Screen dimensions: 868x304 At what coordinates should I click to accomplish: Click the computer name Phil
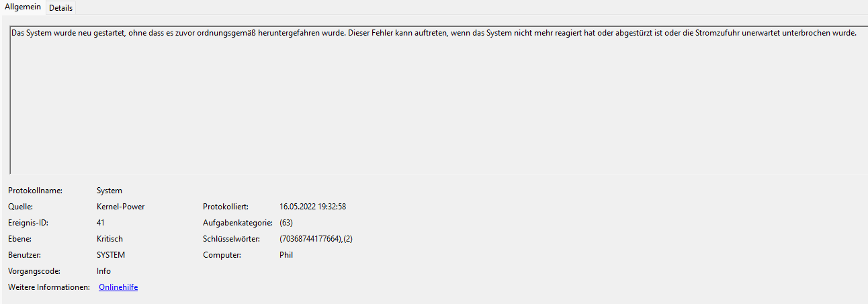[286, 255]
